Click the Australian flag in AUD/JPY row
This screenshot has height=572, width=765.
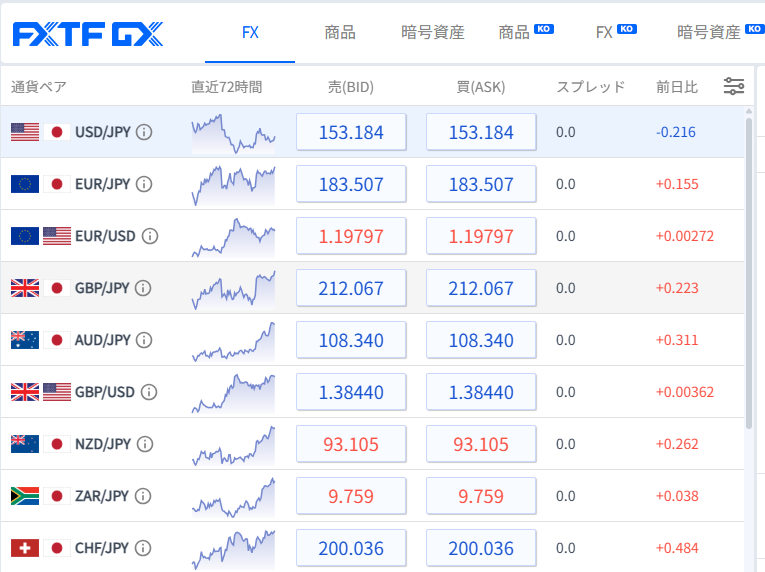25,340
